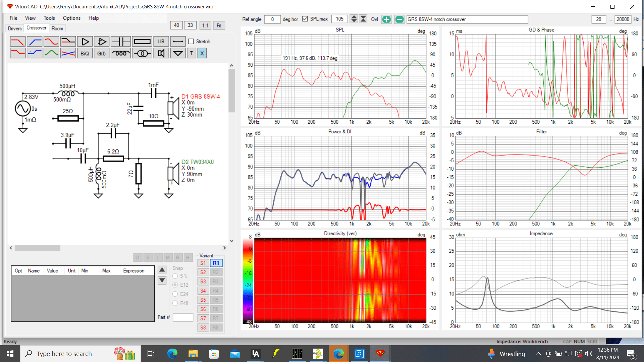Move parameter up with up arrow

(x=162, y=270)
